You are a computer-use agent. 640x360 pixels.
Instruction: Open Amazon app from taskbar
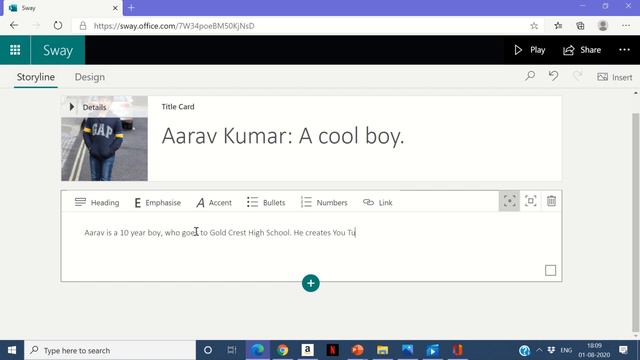(x=307, y=350)
